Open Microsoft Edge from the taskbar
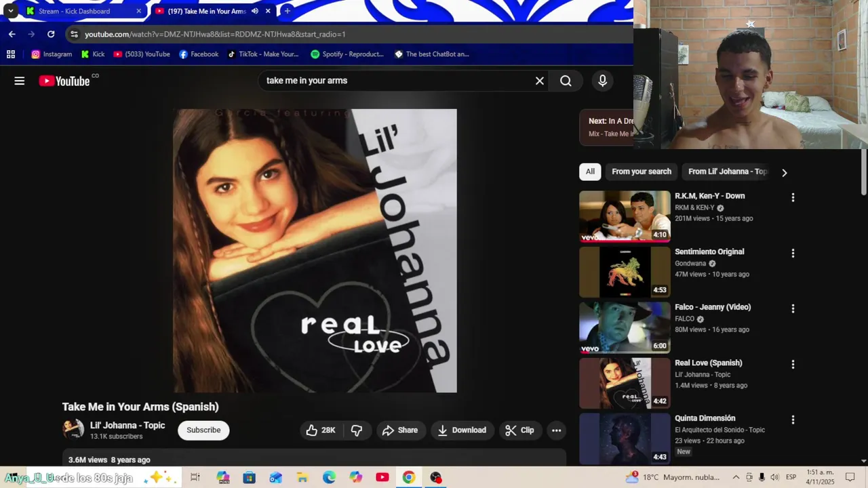868x488 pixels. click(x=329, y=478)
